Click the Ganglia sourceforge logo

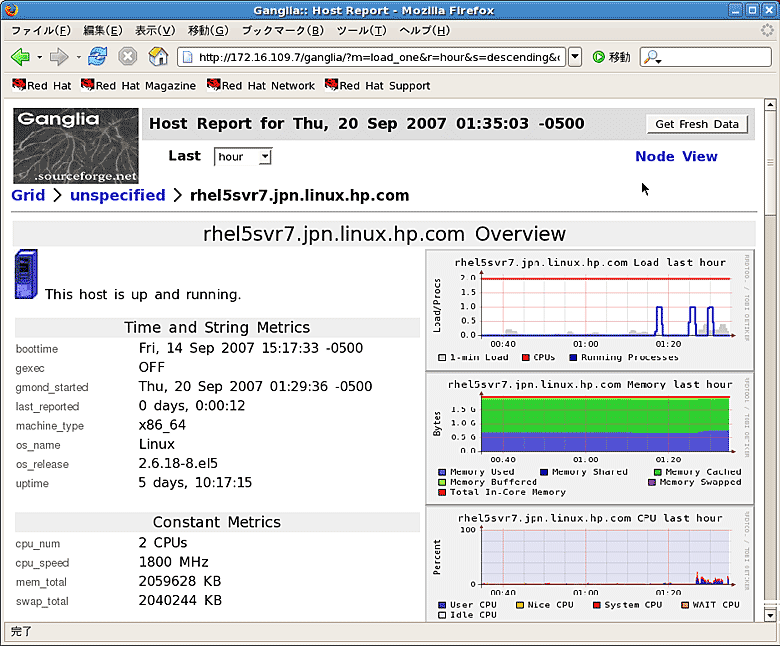click(76, 146)
